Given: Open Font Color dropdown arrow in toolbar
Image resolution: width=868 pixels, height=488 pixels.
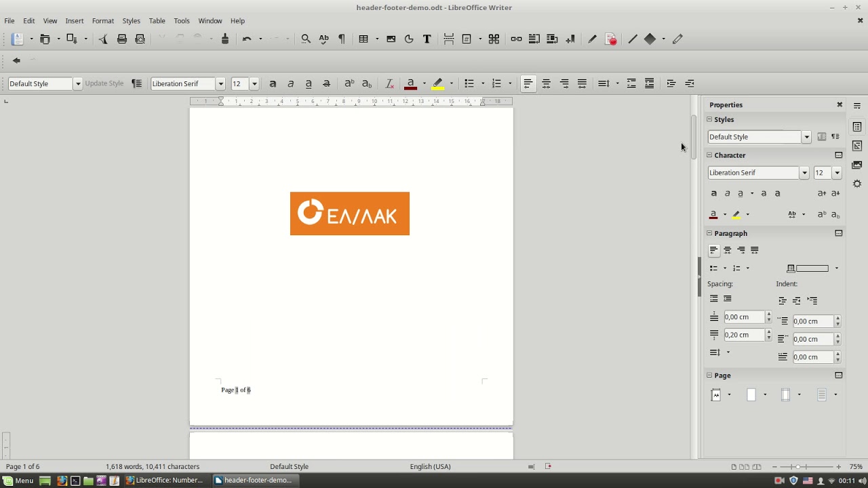Looking at the screenshot, I should [x=424, y=83].
